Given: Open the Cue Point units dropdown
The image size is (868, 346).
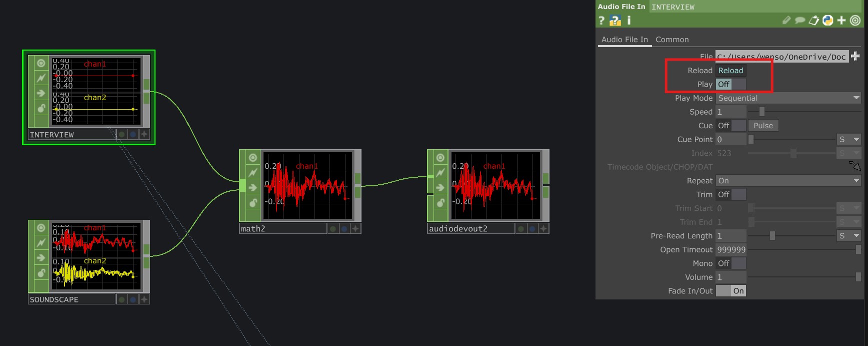Looking at the screenshot, I should pos(848,139).
